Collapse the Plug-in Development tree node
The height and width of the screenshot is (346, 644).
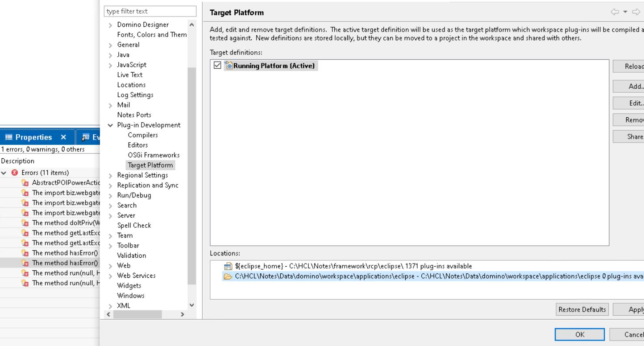pyautogui.click(x=110, y=125)
